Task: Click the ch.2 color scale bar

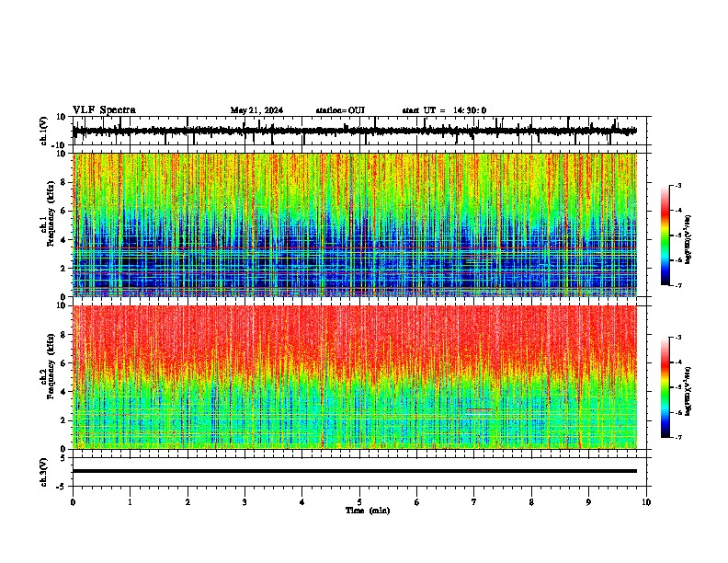Action: [x=665, y=387]
